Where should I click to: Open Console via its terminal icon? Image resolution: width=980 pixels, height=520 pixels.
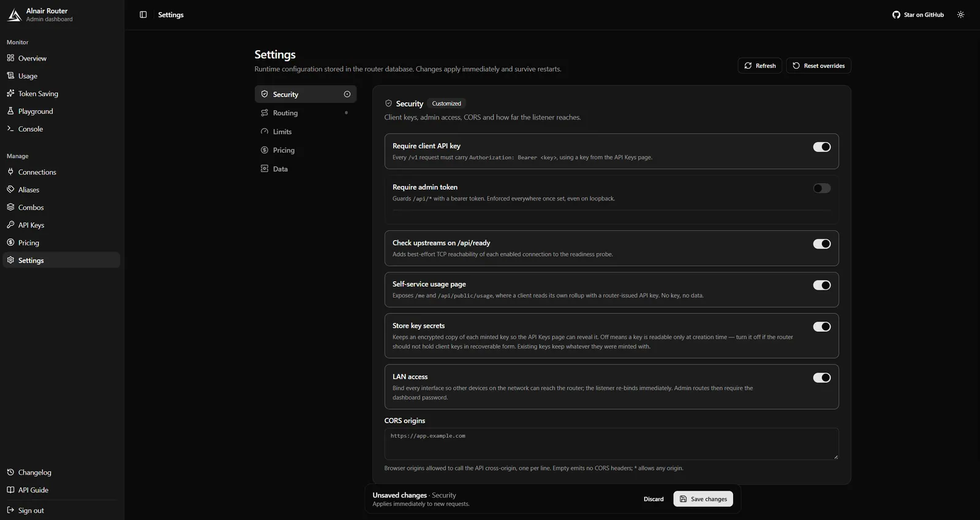(x=10, y=129)
